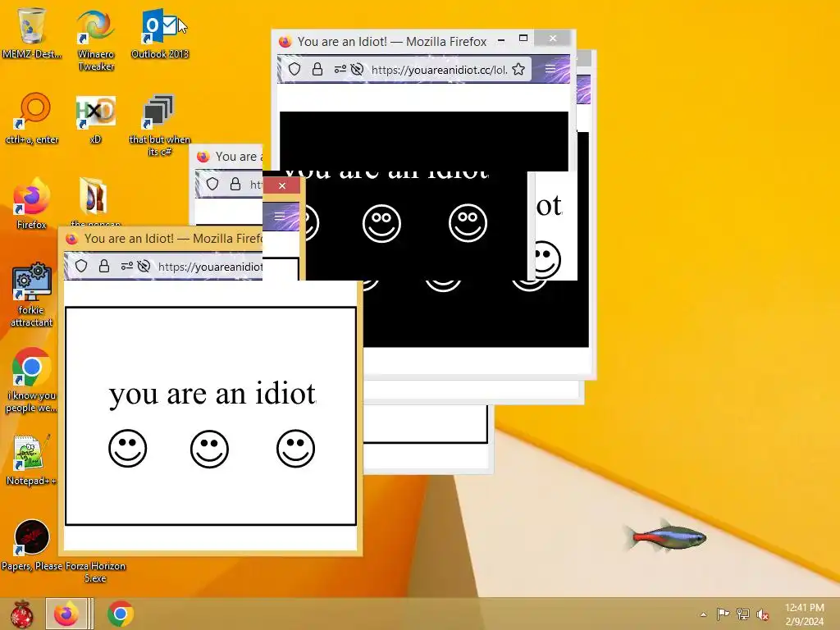Click the middle smiley in the white window
The width and height of the screenshot is (840, 630).
tap(209, 449)
